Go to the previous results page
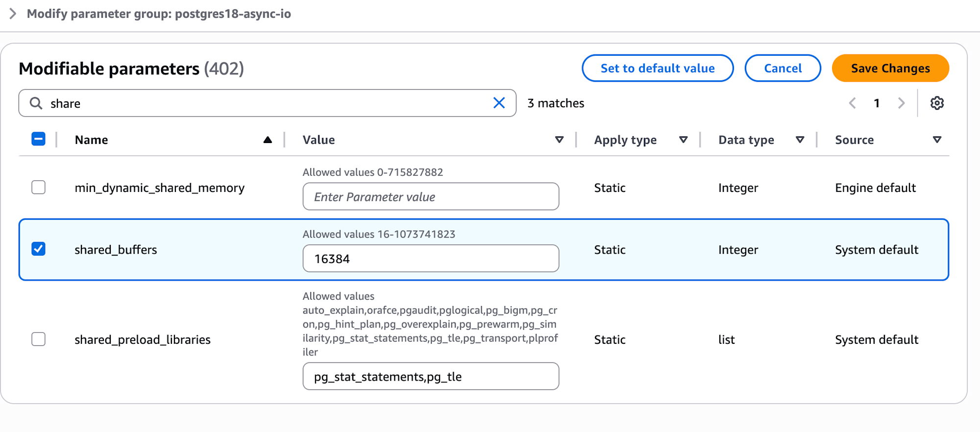The width and height of the screenshot is (980, 432). (x=853, y=103)
